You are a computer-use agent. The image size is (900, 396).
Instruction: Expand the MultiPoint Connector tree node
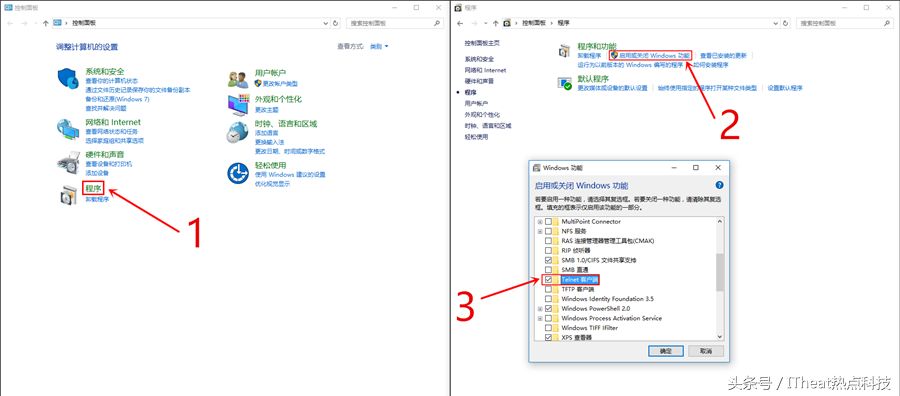[540, 222]
